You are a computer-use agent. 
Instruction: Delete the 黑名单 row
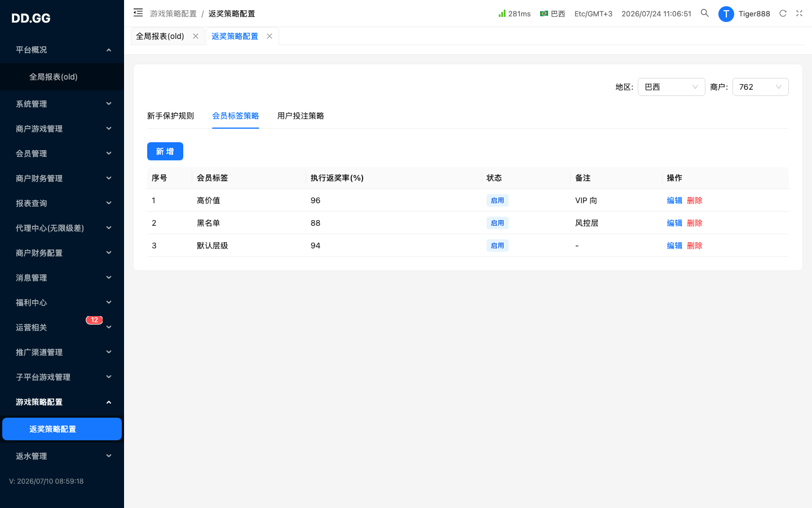[x=695, y=223]
